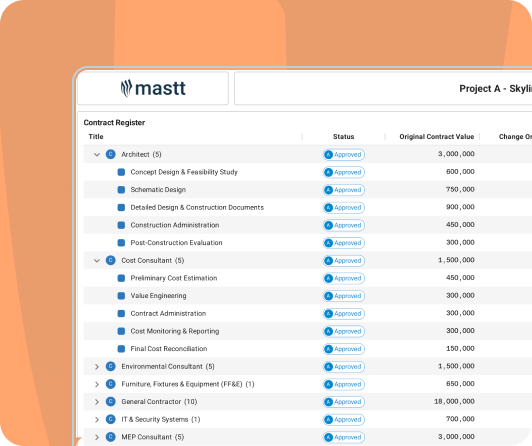Sort by Original Contract Value header

click(x=436, y=137)
